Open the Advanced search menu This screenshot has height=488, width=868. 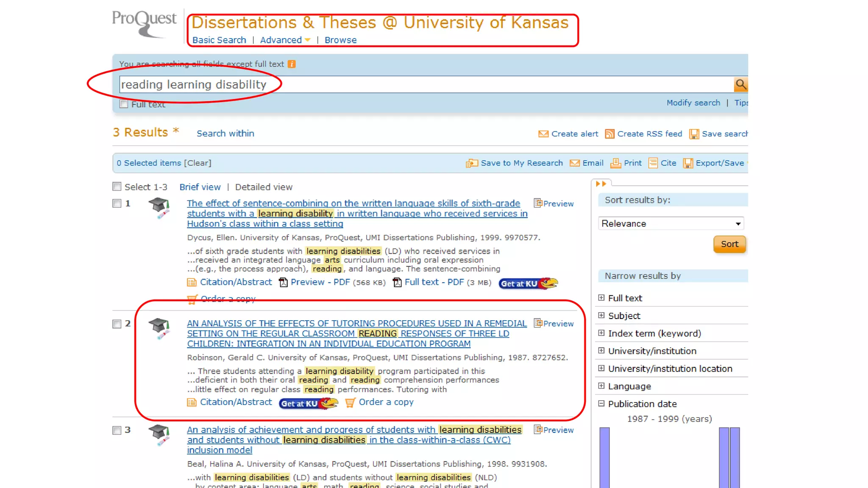[x=281, y=40]
